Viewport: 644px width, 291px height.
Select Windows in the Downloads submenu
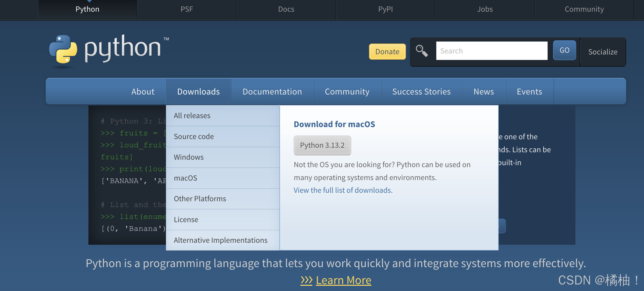(189, 157)
